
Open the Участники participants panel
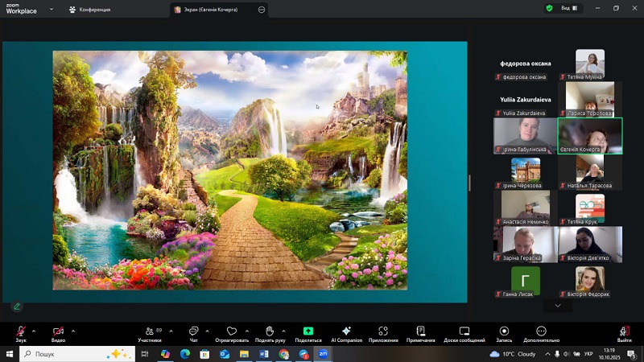pyautogui.click(x=149, y=331)
